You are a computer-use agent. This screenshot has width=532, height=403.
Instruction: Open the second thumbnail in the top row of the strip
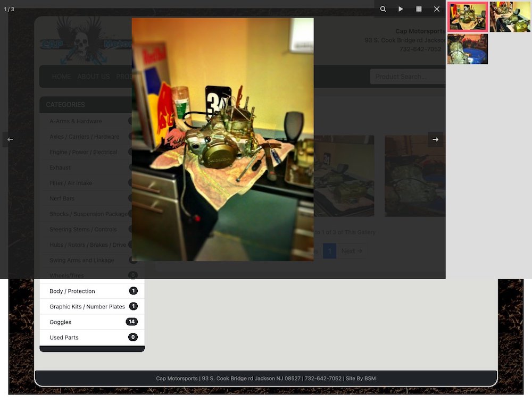click(x=510, y=16)
